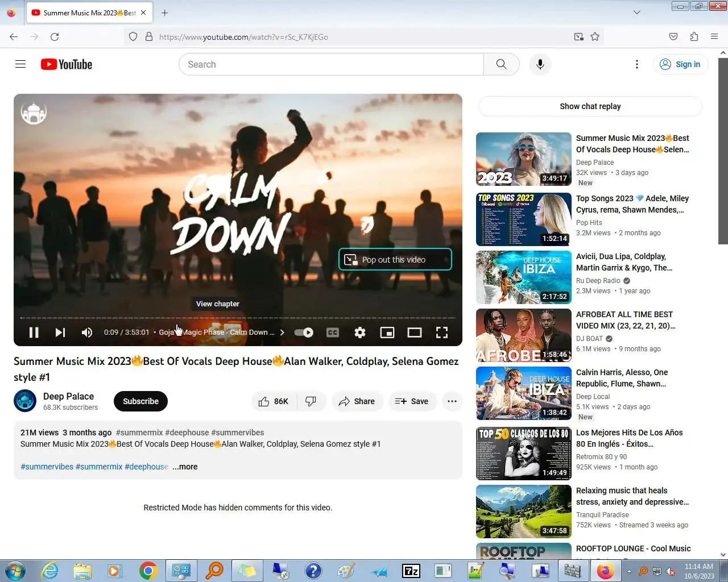Mute the video volume speaker icon
This screenshot has width=728, height=582.
point(87,332)
